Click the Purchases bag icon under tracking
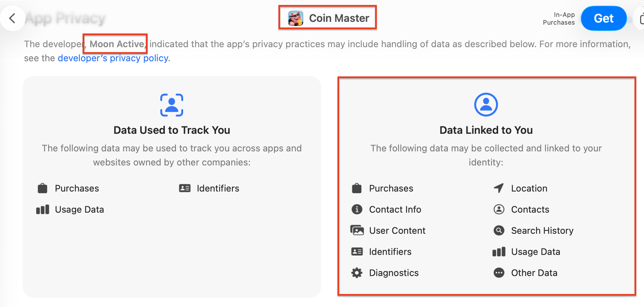The width and height of the screenshot is (644, 307). click(43, 188)
